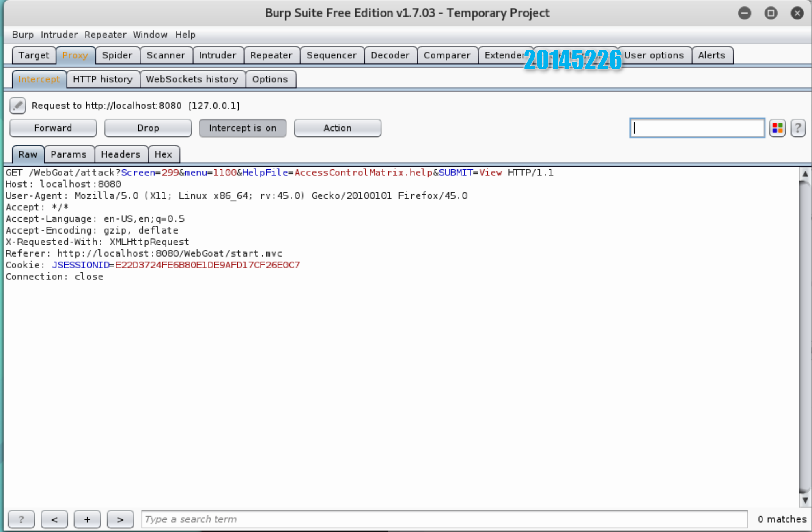This screenshot has height=532, width=812.
Task: Click the search help question mark button
Action: tap(21, 519)
